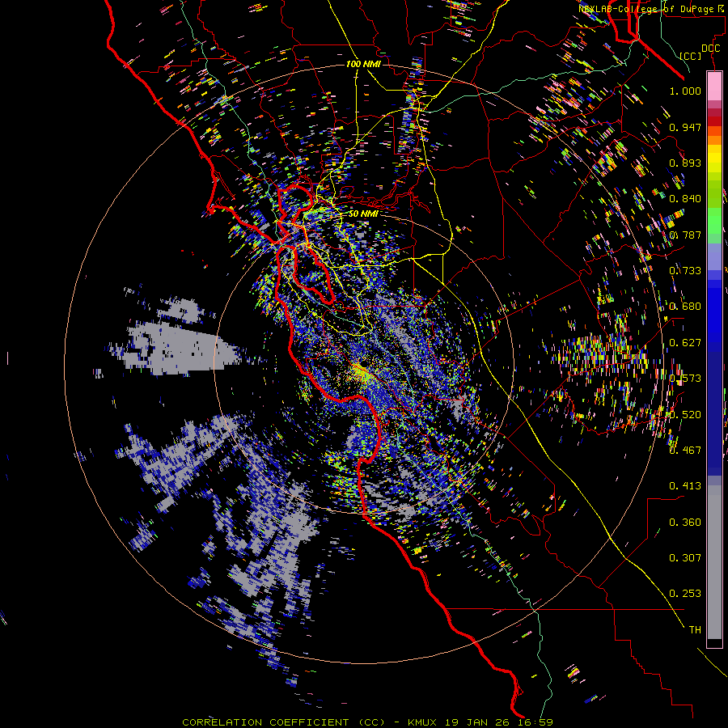This screenshot has height=728, width=728.
Task: Select the 0.253 scale value
Action: pos(685,594)
